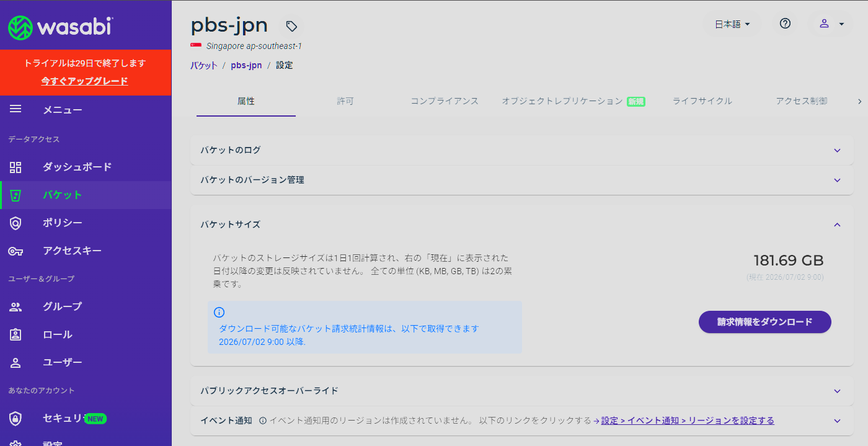Open the 日本語 language dropdown
The height and width of the screenshot is (446, 868).
[732, 24]
